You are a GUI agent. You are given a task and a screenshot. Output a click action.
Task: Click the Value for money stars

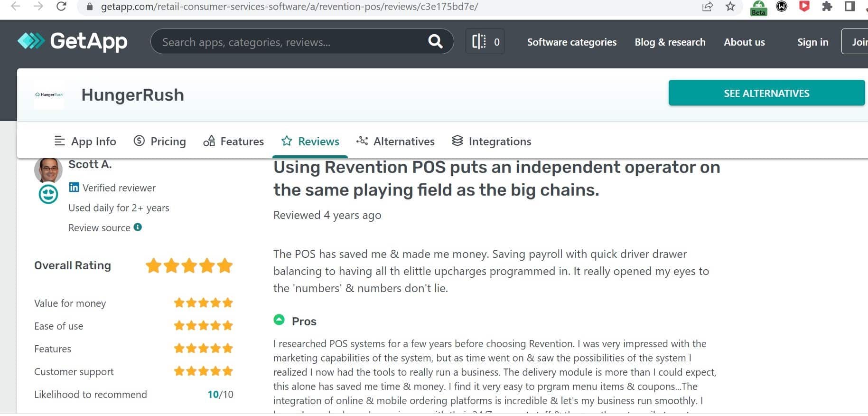tap(203, 303)
